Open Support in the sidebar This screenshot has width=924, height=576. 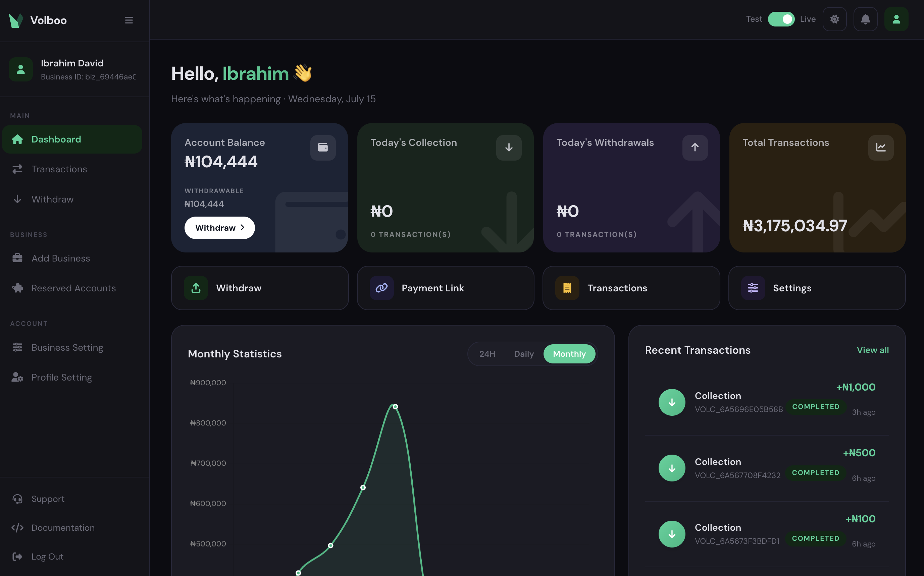(x=72, y=499)
